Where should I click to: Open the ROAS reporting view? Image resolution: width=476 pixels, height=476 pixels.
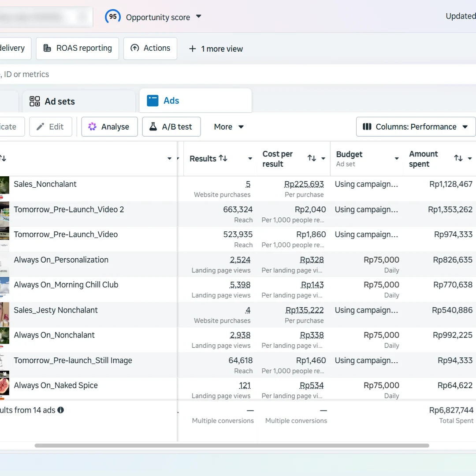(78, 48)
